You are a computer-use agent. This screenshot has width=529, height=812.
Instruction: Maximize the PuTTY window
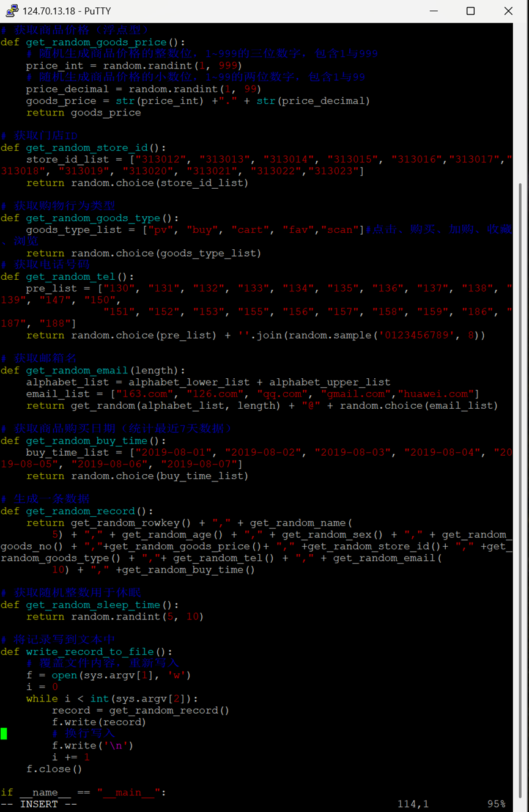click(x=471, y=11)
